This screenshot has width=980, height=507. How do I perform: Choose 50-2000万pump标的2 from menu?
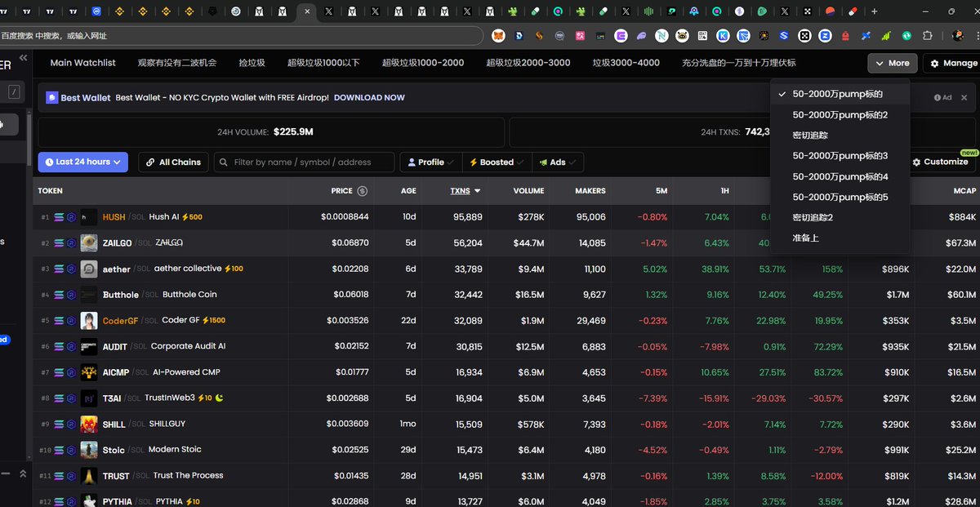(840, 115)
